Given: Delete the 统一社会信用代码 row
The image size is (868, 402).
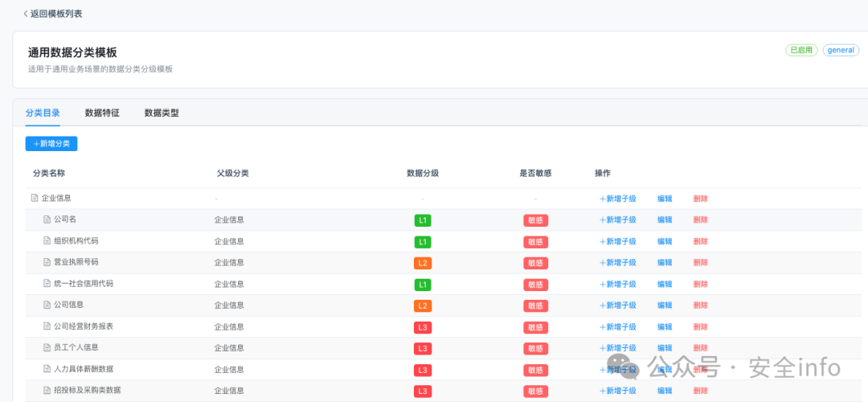Looking at the screenshot, I should pyautogui.click(x=701, y=284).
